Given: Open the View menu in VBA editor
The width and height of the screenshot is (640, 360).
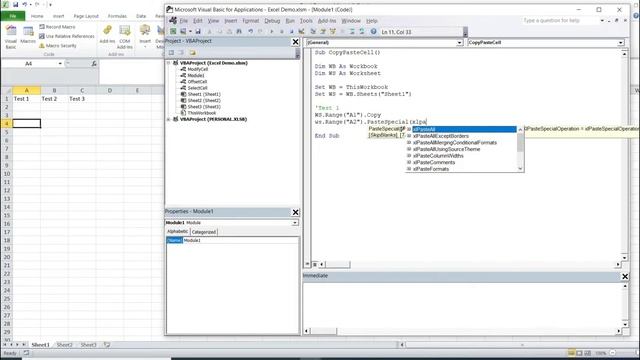Looking at the screenshot, I should (x=213, y=21).
